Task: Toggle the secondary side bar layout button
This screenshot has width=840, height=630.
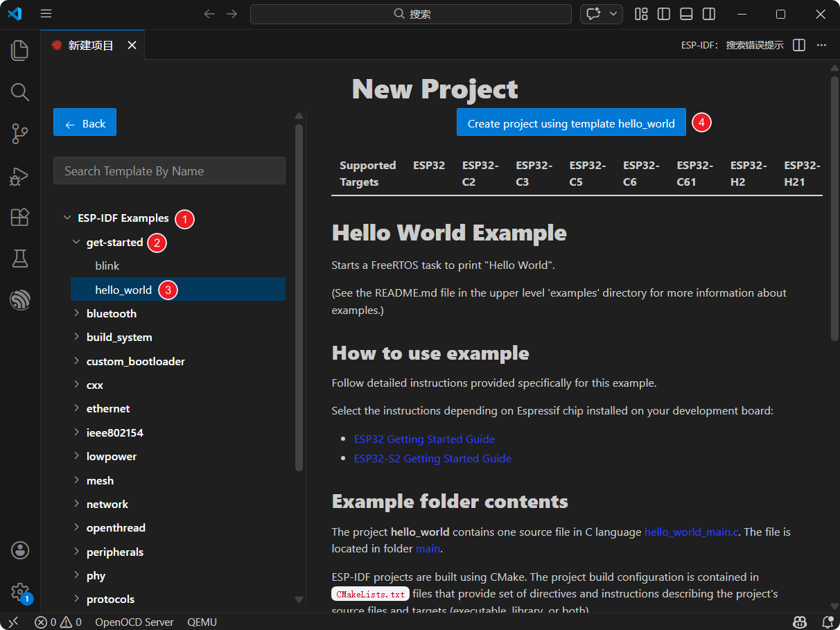Action: coord(708,14)
